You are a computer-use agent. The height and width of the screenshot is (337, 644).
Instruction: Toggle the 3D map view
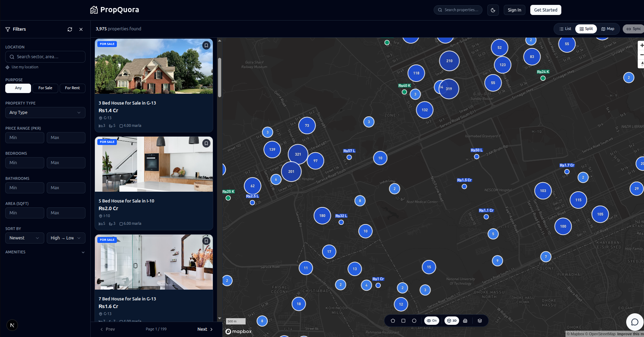coord(451,321)
